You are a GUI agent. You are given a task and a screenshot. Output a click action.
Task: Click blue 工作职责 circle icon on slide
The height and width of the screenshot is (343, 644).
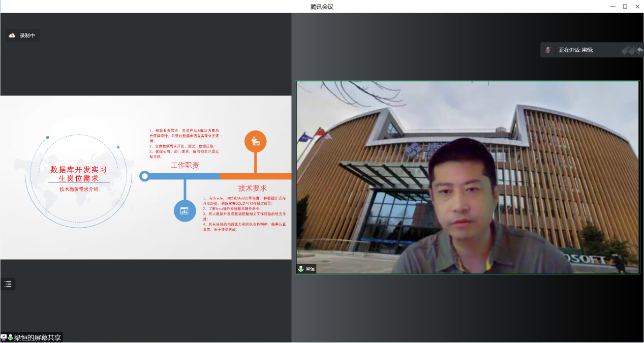[x=185, y=210]
